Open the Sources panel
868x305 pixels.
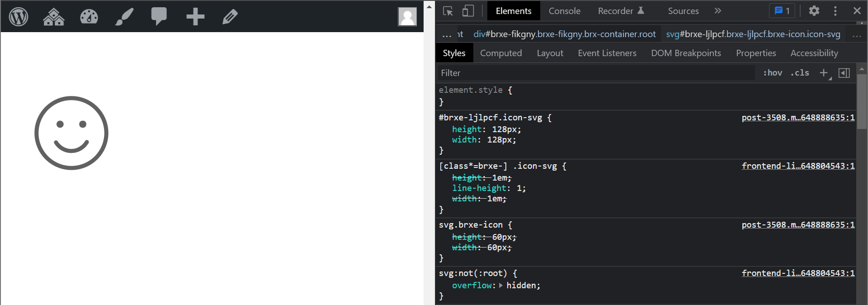point(683,11)
